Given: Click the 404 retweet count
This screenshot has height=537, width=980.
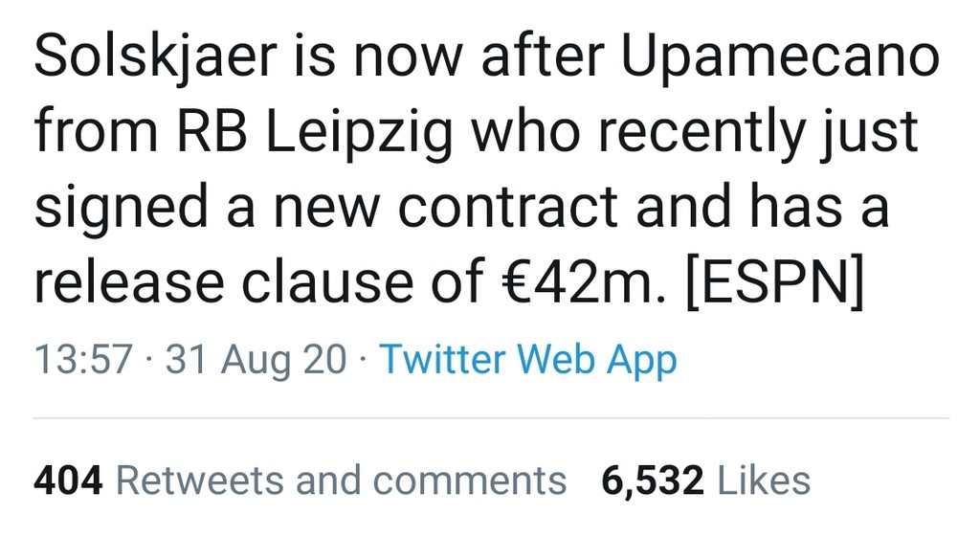Looking at the screenshot, I should pos(68,480).
